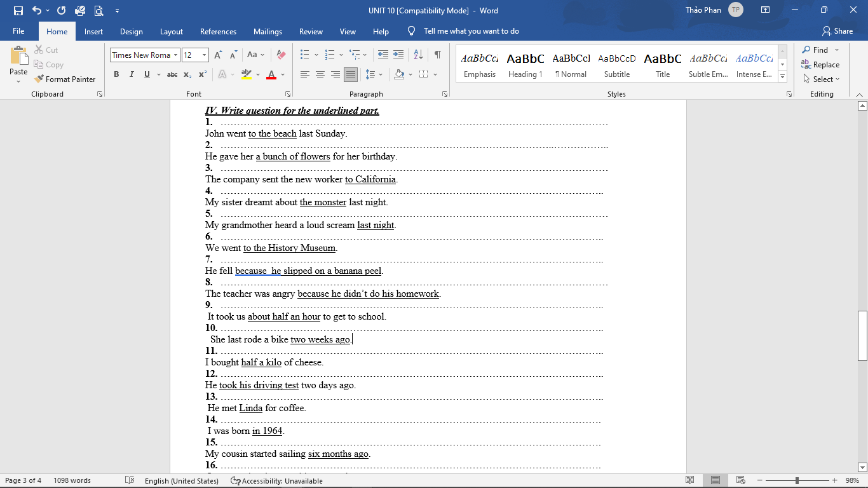Expand the Styles gallery More arrow
Screen dimensions: 868x488
[783, 76]
